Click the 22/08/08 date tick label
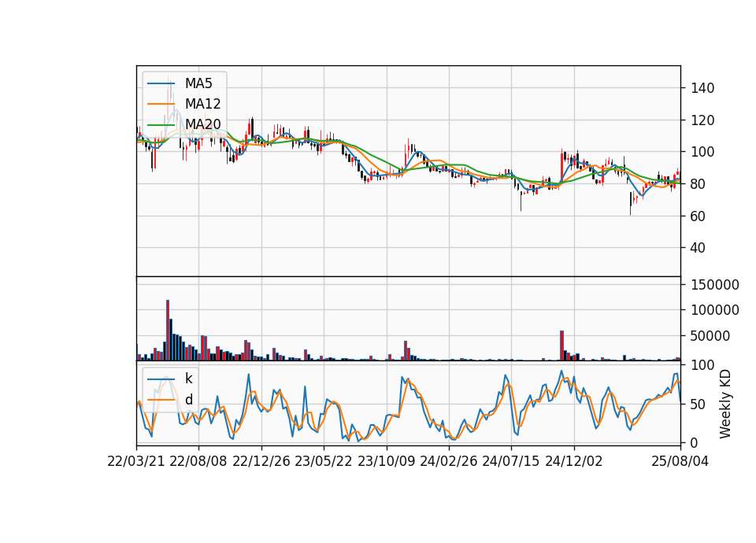 click(x=198, y=461)
